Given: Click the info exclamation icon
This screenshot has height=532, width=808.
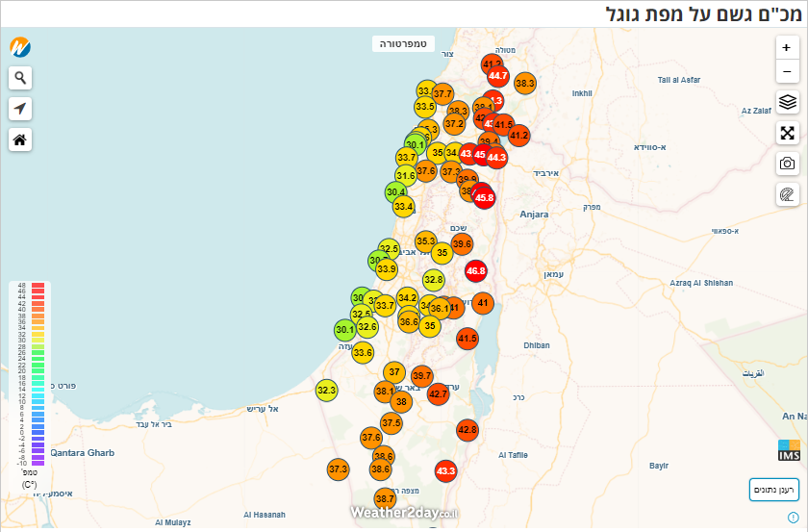Looking at the screenshot, I should 793,517.
